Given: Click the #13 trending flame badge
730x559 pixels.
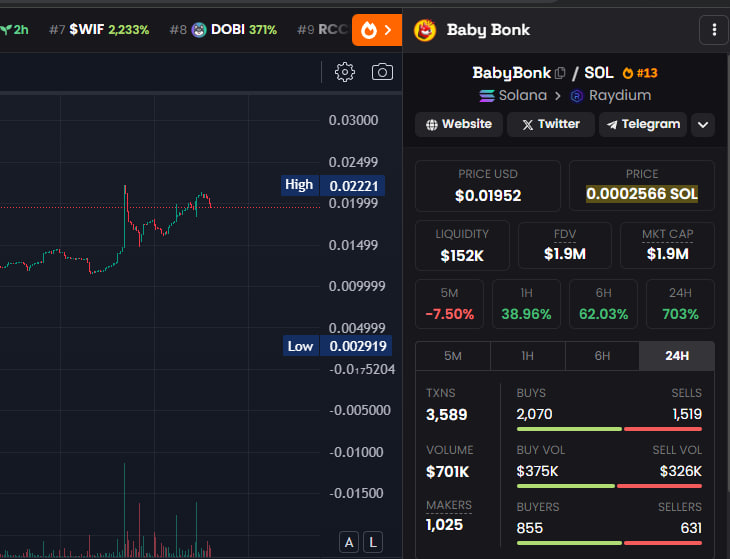Looking at the screenshot, I should pyautogui.click(x=640, y=73).
